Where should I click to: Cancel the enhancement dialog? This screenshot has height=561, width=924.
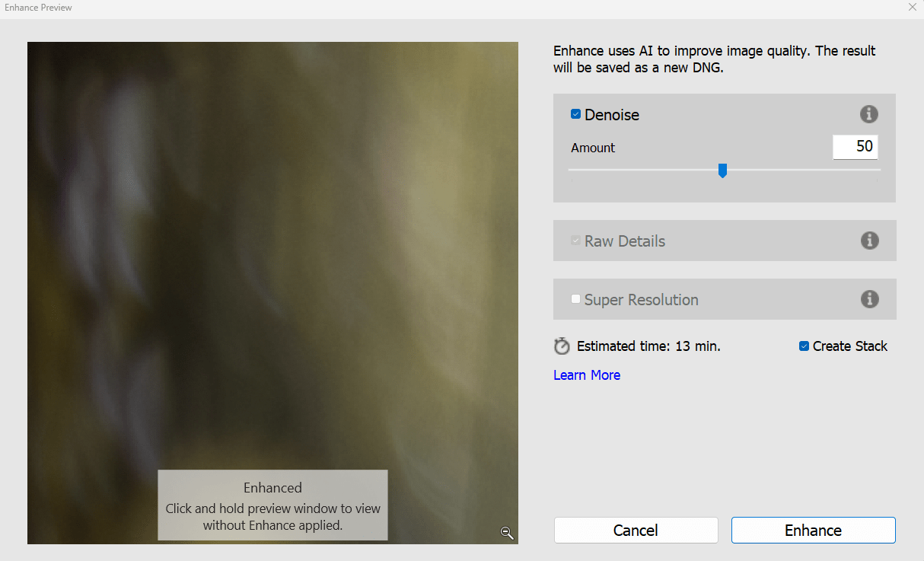636,530
